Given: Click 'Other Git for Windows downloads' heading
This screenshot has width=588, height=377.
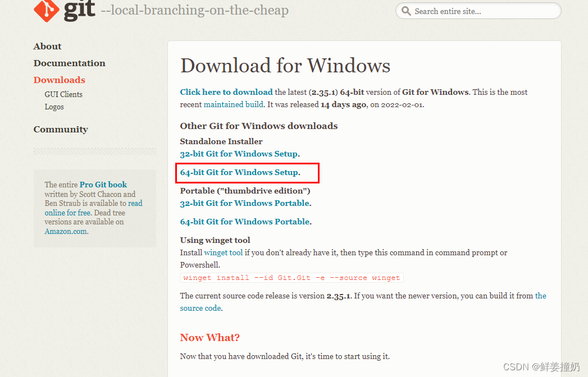Looking at the screenshot, I should tap(259, 126).
